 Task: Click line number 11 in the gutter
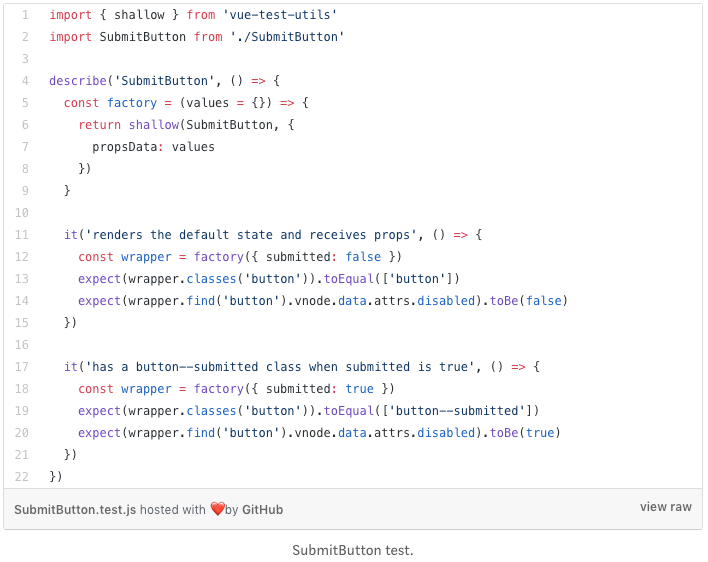tap(22, 235)
